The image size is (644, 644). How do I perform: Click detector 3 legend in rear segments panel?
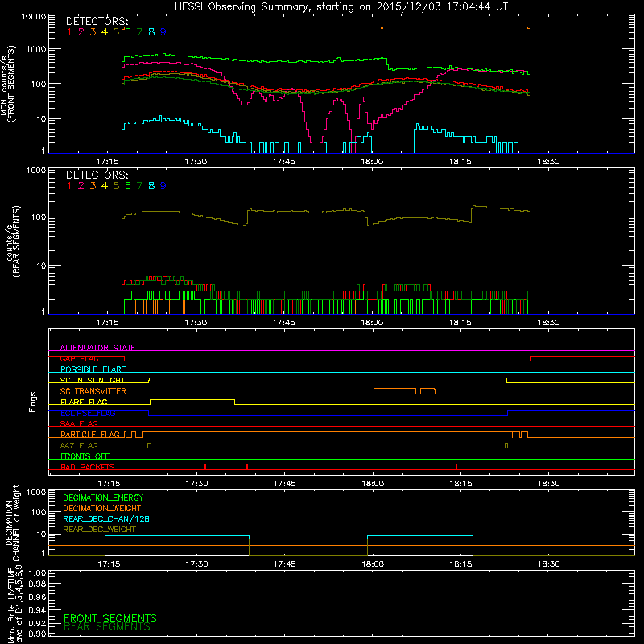[x=93, y=186]
